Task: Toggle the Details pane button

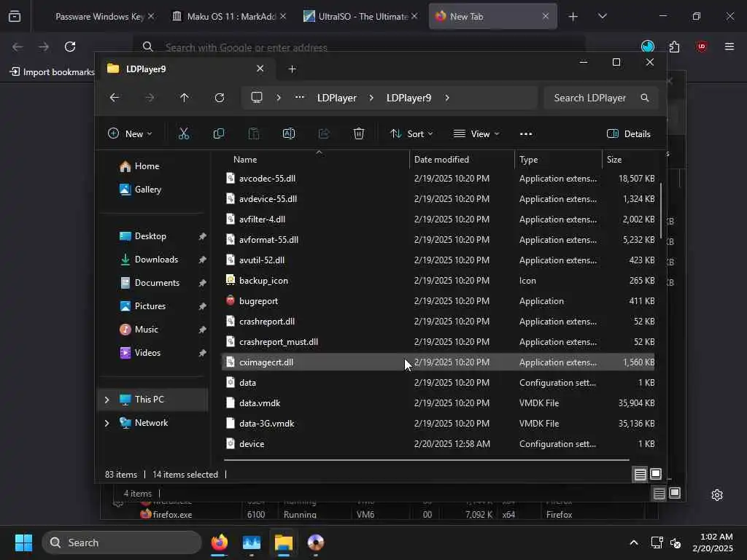Action: [x=629, y=134]
